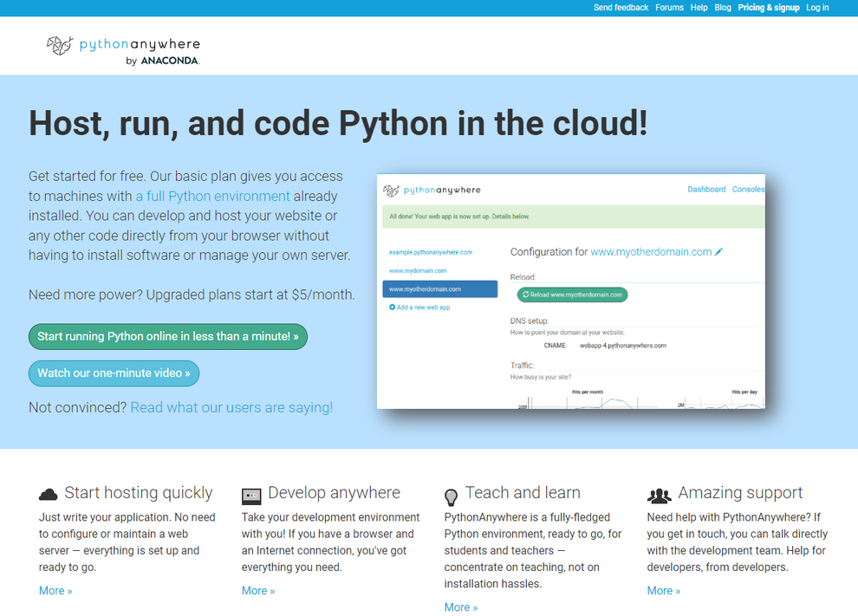Screen dimensions: 858x616
Task: Click More under Teach and learn
Action: click(x=461, y=607)
